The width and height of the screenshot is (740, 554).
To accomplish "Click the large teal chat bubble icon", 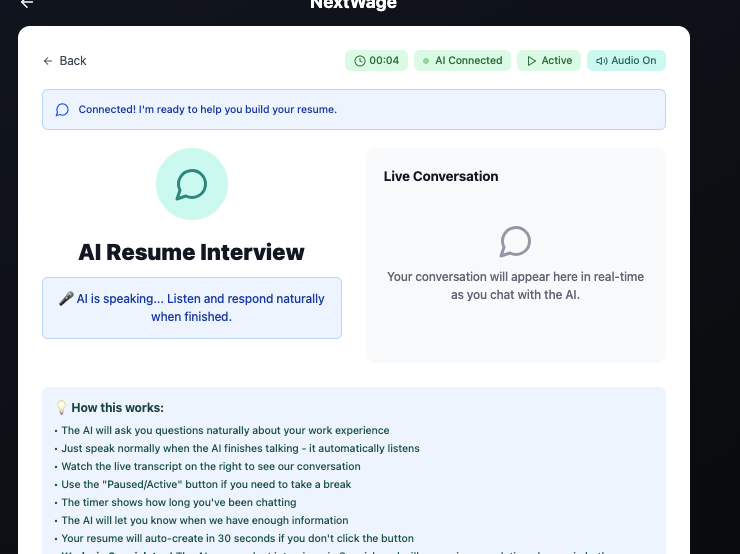I will click(192, 184).
